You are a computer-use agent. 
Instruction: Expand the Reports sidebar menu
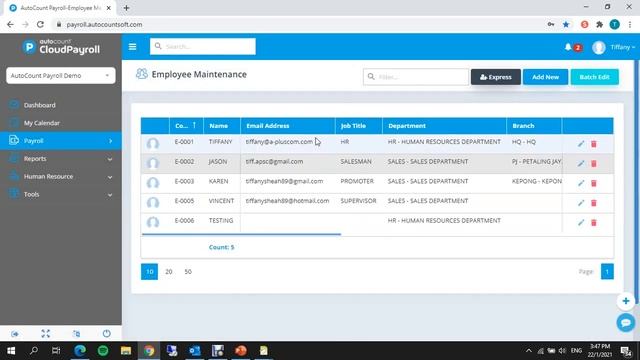pos(61,159)
